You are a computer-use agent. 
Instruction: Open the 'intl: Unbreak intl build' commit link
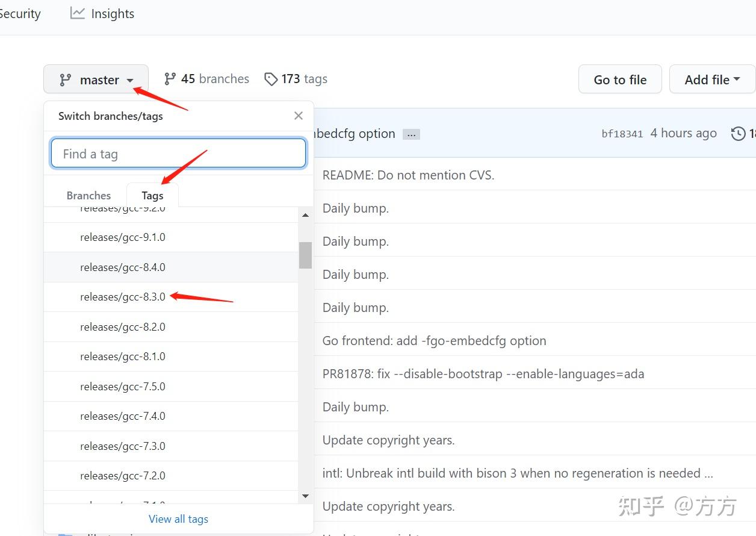(518, 473)
